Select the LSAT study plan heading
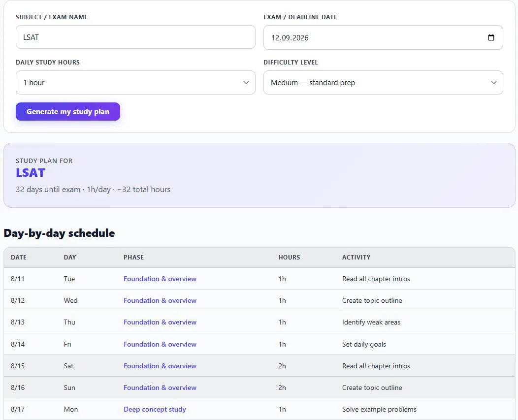This screenshot has width=518, height=420. [x=31, y=173]
